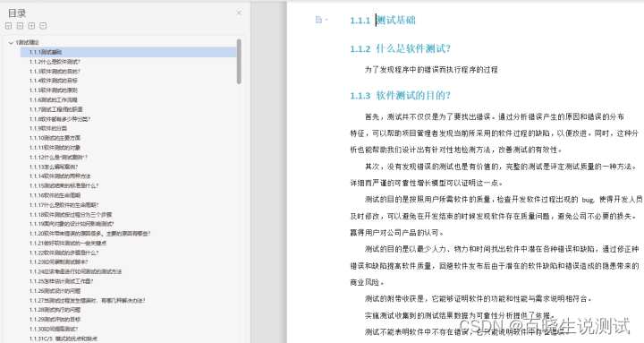The width and height of the screenshot is (644, 343).
Task: Click document heading 1.1.2 什么是软件测试?
Action: [x=401, y=48]
